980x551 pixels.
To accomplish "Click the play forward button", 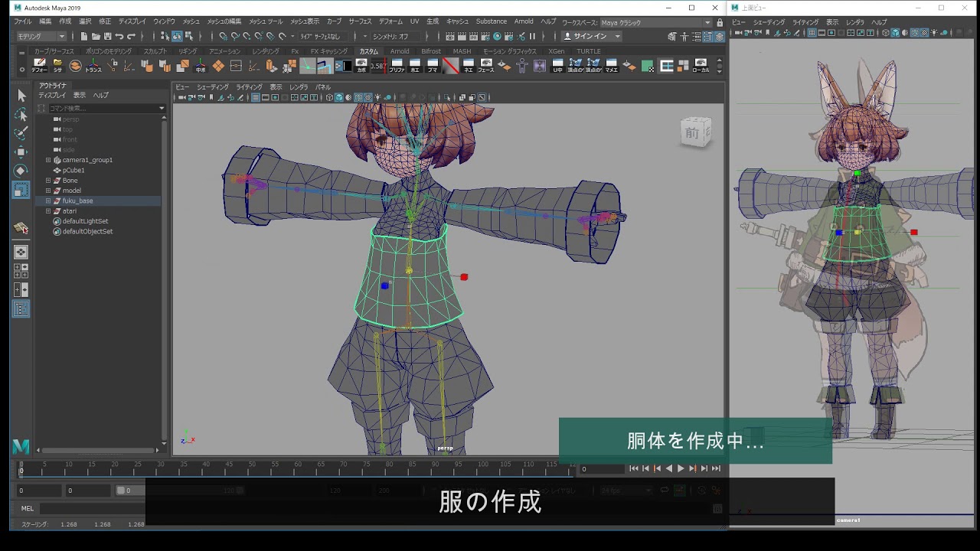I will (x=681, y=468).
